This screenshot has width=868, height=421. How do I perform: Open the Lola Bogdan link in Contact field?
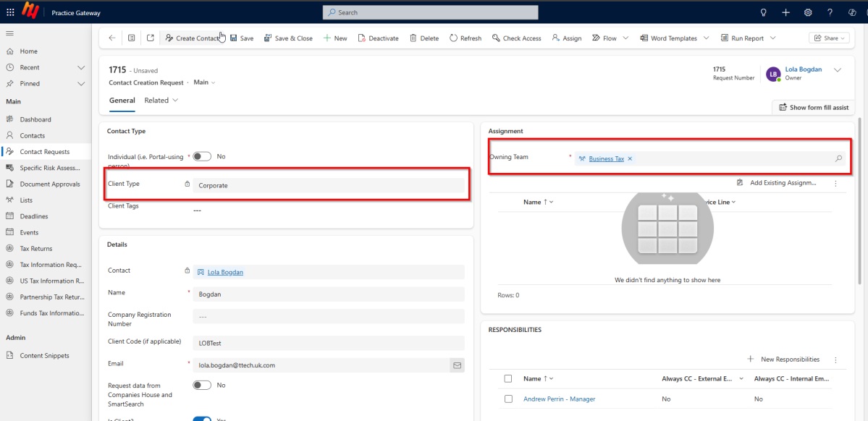[x=224, y=272]
